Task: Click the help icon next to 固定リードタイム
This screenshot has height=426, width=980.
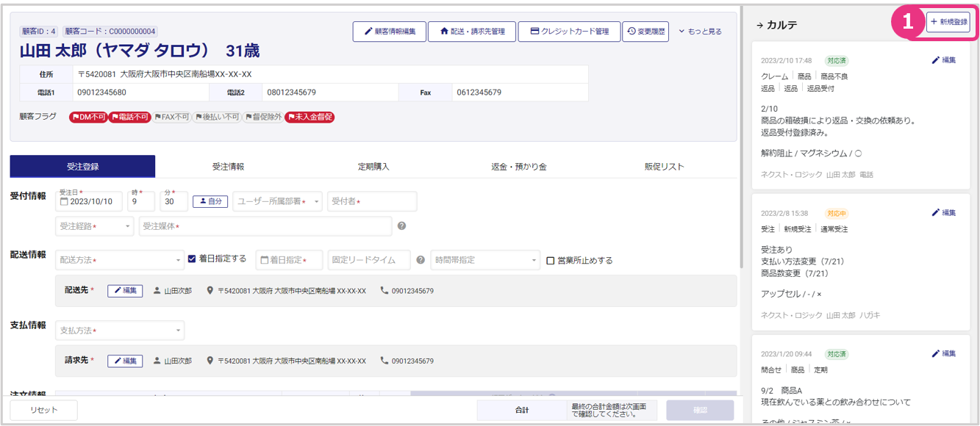Action: click(x=421, y=260)
